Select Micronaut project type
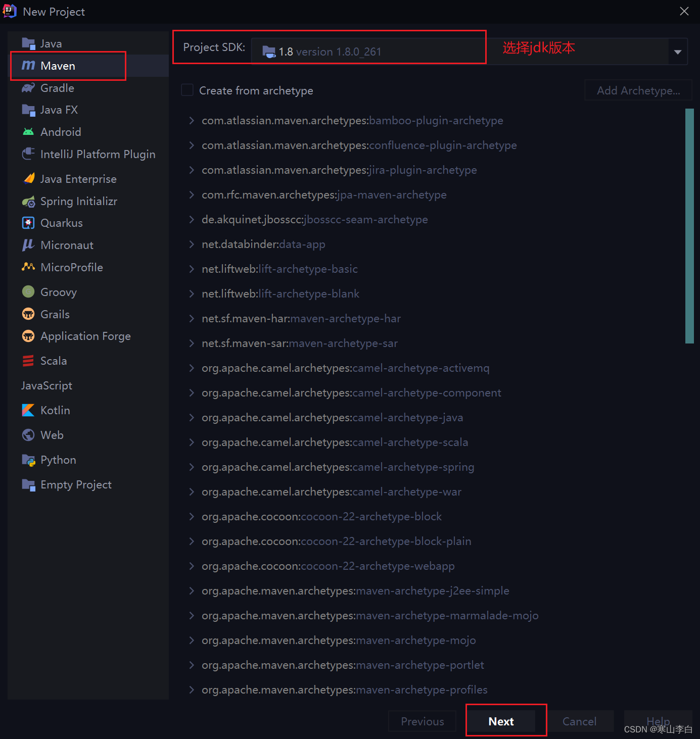700x739 pixels. [88, 245]
